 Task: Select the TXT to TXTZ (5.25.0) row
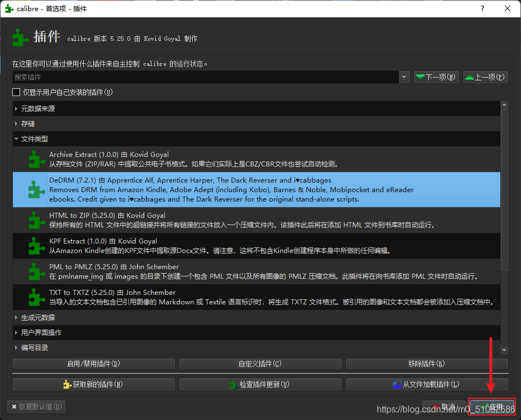257,297
